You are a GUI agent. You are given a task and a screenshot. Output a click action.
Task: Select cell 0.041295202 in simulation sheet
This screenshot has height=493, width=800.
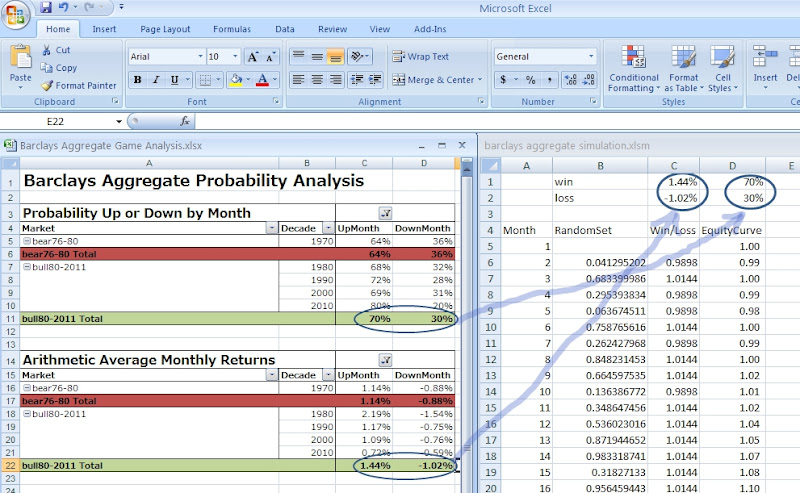click(600, 262)
